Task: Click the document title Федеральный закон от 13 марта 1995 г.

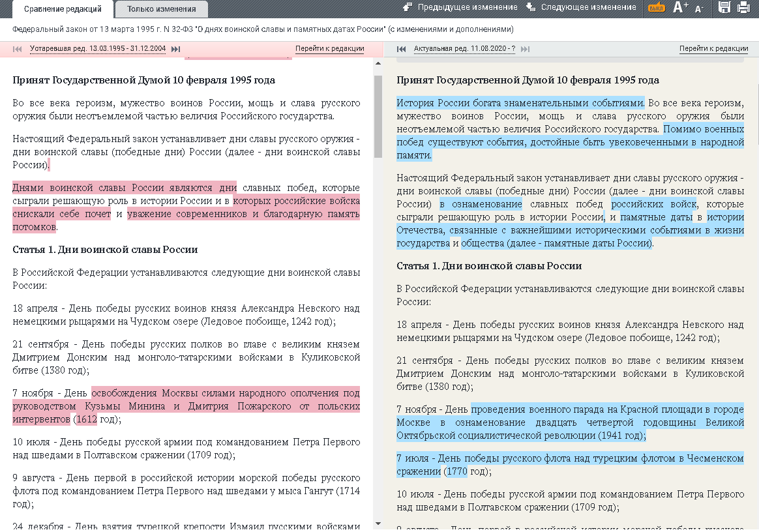Action: [263, 29]
